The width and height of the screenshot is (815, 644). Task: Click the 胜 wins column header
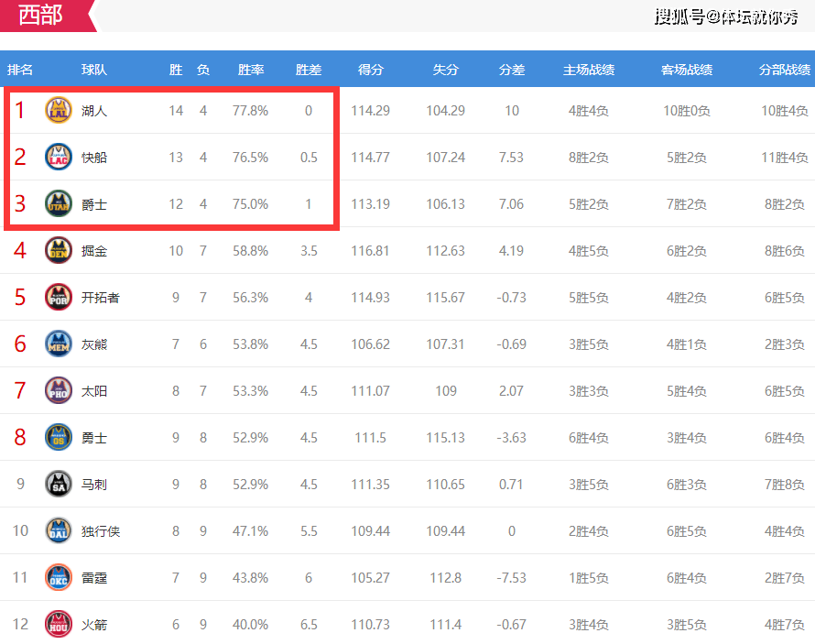[x=176, y=70]
